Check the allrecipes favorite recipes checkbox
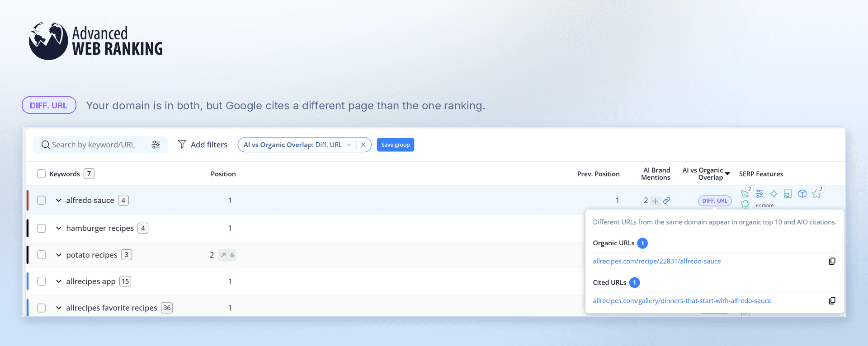The width and height of the screenshot is (868, 346). pos(42,308)
